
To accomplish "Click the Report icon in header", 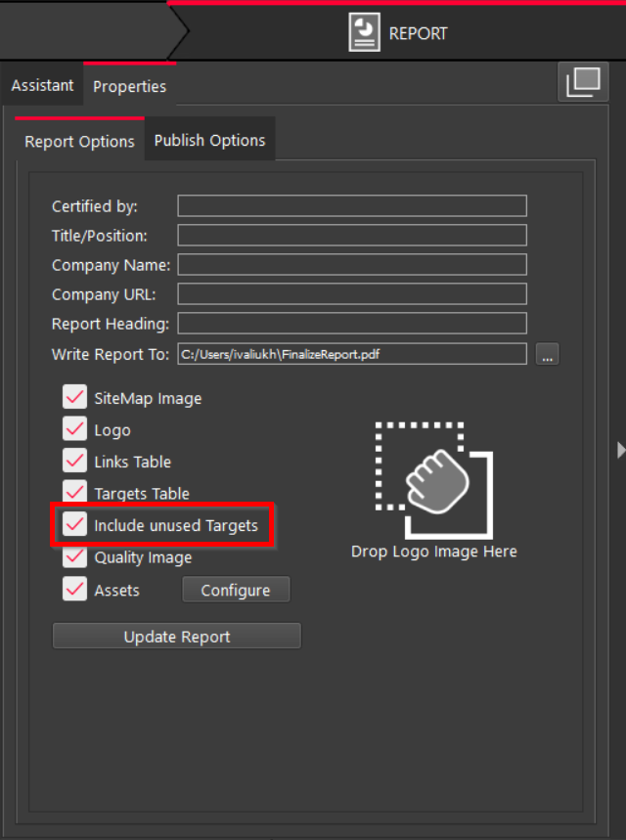I will [364, 32].
